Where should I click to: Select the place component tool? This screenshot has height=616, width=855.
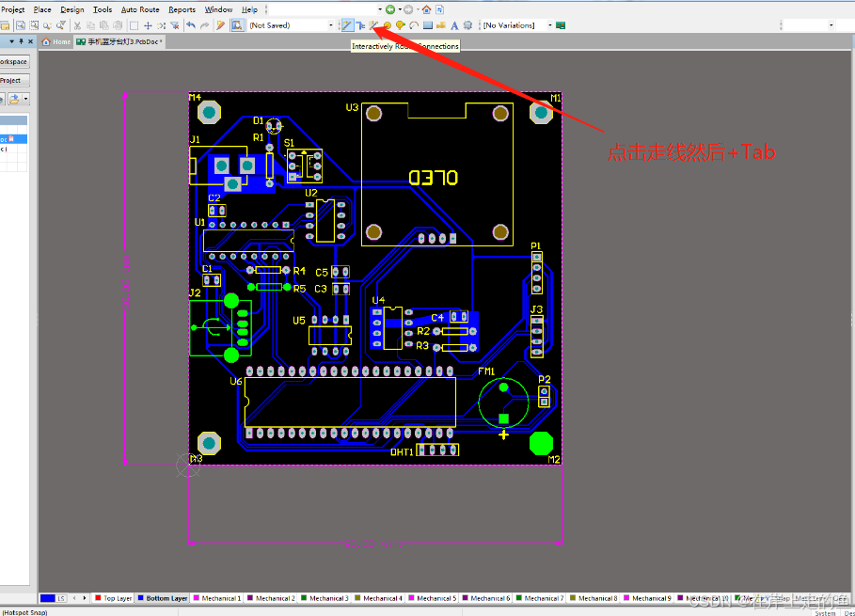[x=467, y=25]
